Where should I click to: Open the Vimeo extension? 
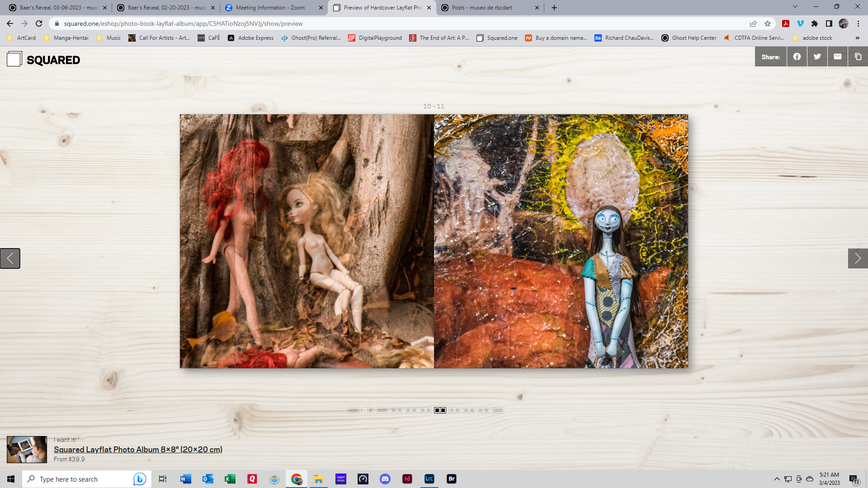click(x=800, y=23)
